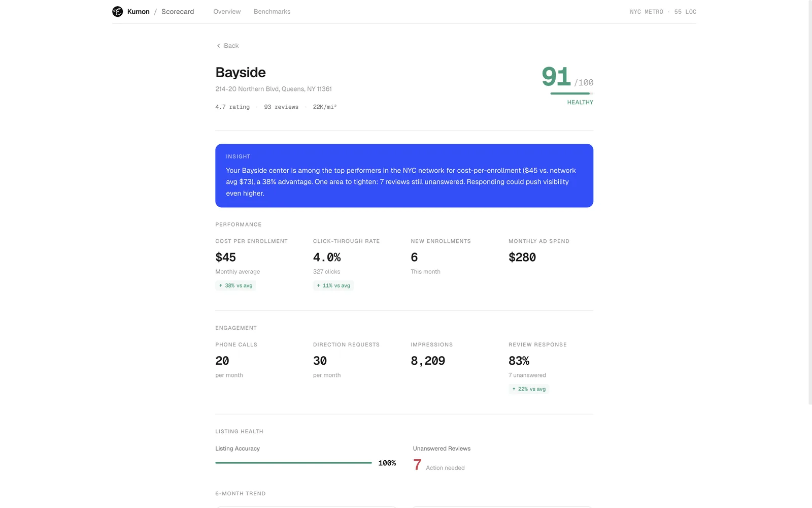This screenshot has height=508, width=812.
Task: Click the COST PER ENROLLMENT label
Action: coord(251,241)
